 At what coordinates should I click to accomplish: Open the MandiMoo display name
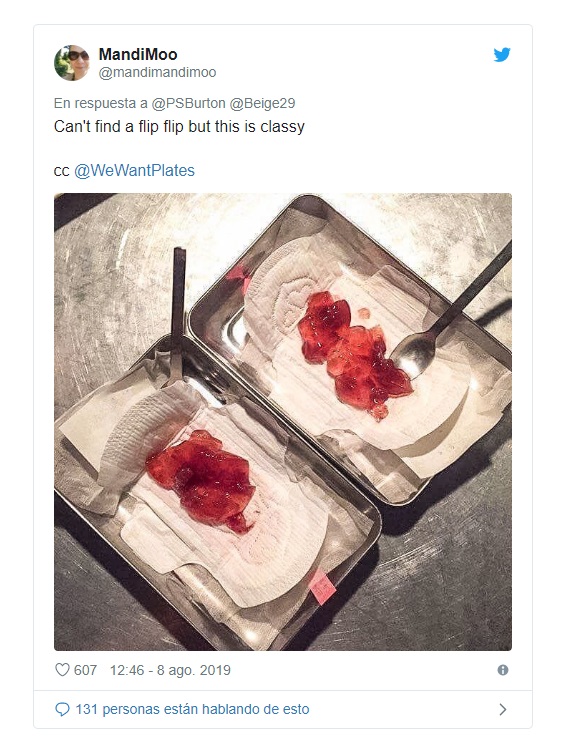point(138,54)
